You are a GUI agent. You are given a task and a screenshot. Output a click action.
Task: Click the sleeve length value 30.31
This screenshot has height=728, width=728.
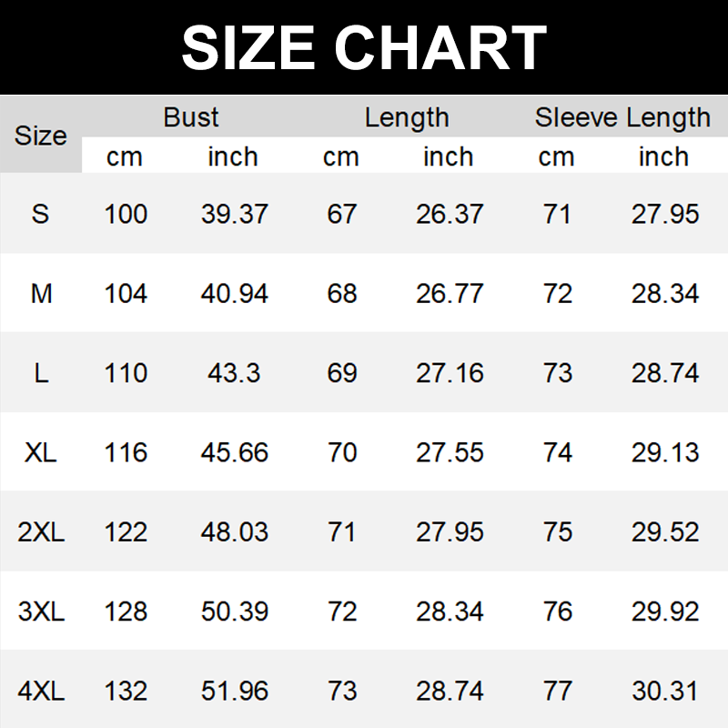coord(665,691)
